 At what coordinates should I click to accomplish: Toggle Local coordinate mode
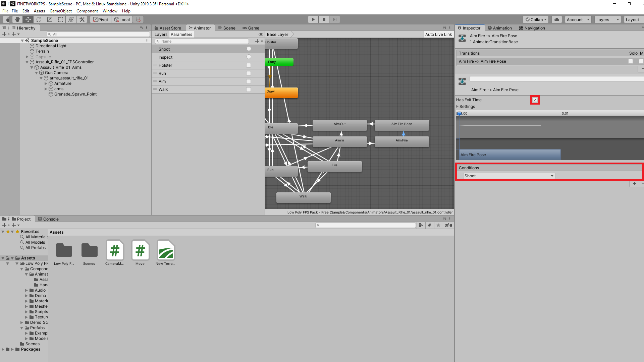point(122,19)
